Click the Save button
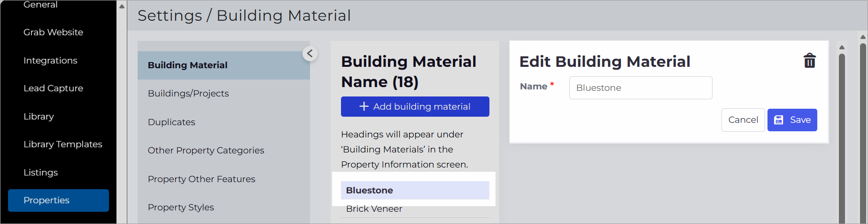This screenshot has width=868, height=224. pyautogui.click(x=792, y=120)
